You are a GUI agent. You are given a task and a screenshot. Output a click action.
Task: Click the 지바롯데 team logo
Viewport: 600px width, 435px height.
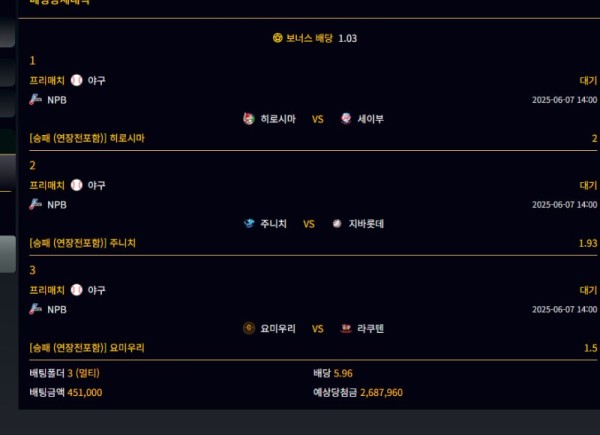tap(337, 223)
